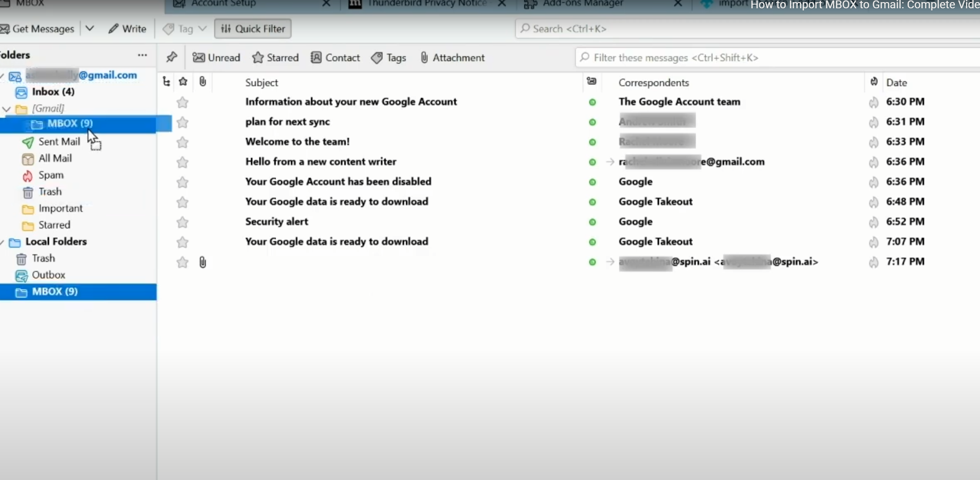The image size is (980, 480).
Task: Collapse the Local Folders tree
Action: [x=2, y=242]
